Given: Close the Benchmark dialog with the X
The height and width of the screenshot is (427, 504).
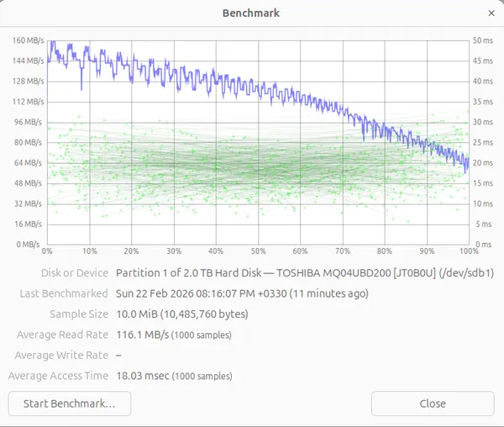Looking at the screenshot, I should coord(491,13).
